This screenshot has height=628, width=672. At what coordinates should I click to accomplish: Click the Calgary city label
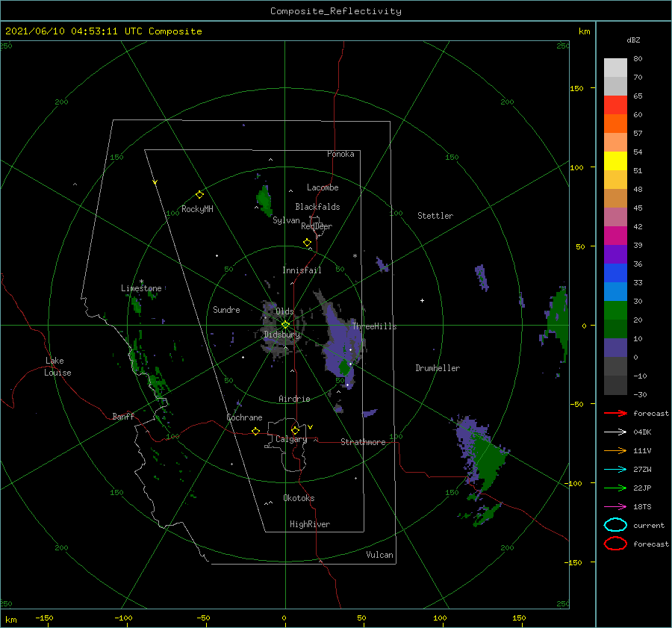pyautogui.click(x=291, y=439)
